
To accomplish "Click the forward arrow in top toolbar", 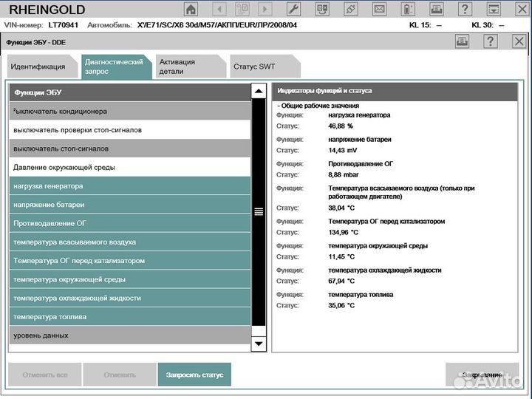I will (x=265, y=9).
